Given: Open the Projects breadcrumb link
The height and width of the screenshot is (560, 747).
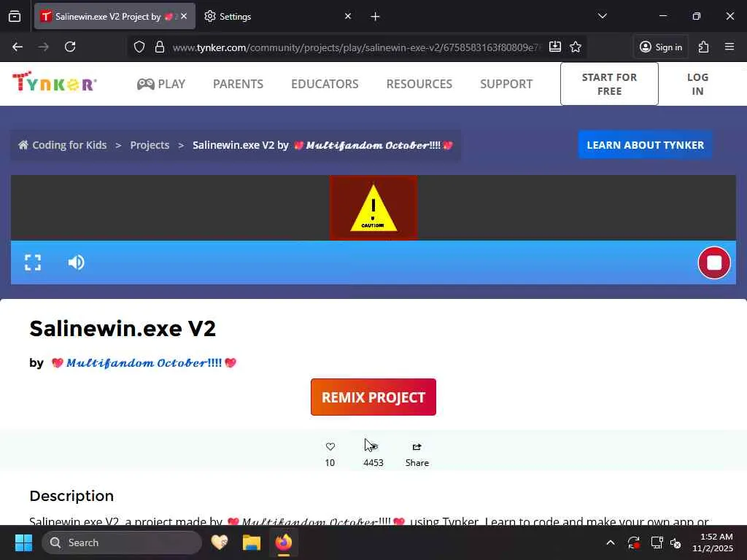Looking at the screenshot, I should point(150,145).
